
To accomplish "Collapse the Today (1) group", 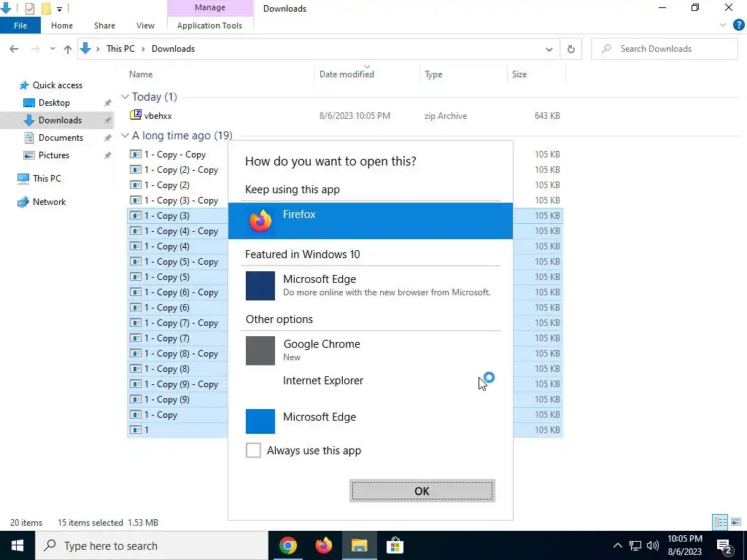I will pyautogui.click(x=125, y=97).
